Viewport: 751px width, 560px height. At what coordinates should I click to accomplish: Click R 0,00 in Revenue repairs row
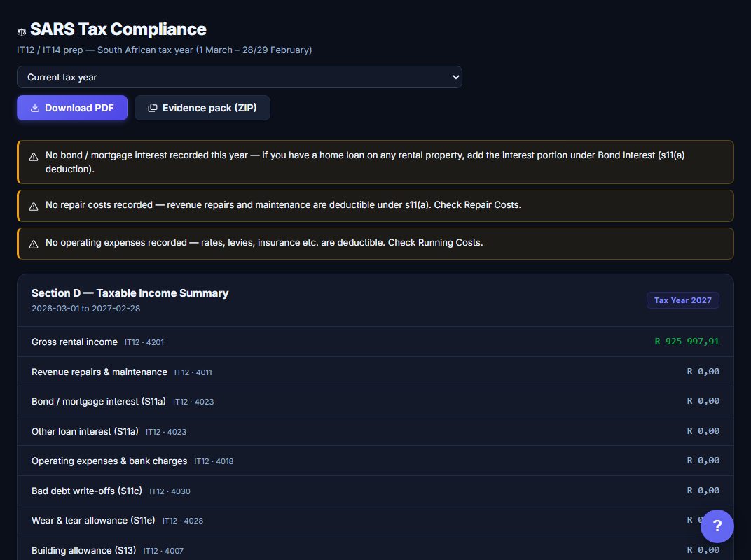coord(703,372)
